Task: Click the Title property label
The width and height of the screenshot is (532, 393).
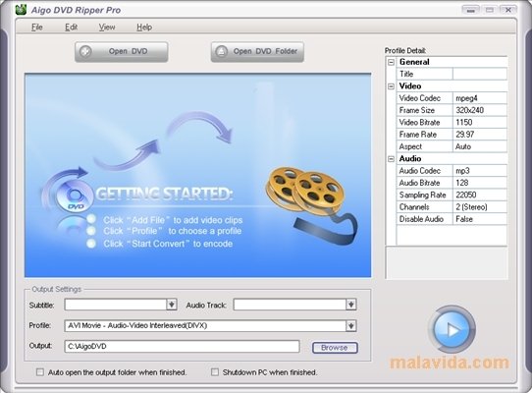Action: (406, 74)
